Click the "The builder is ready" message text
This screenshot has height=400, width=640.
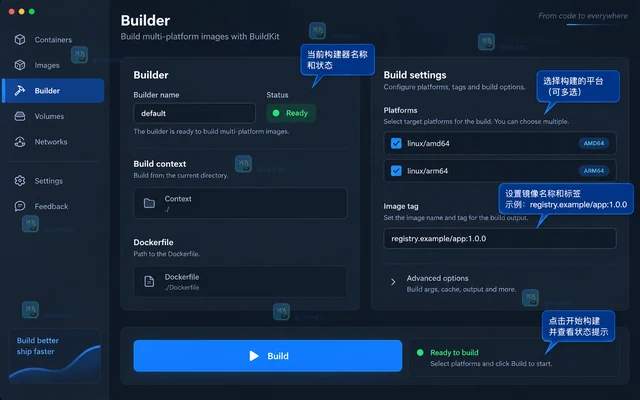pyautogui.click(x=211, y=131)
